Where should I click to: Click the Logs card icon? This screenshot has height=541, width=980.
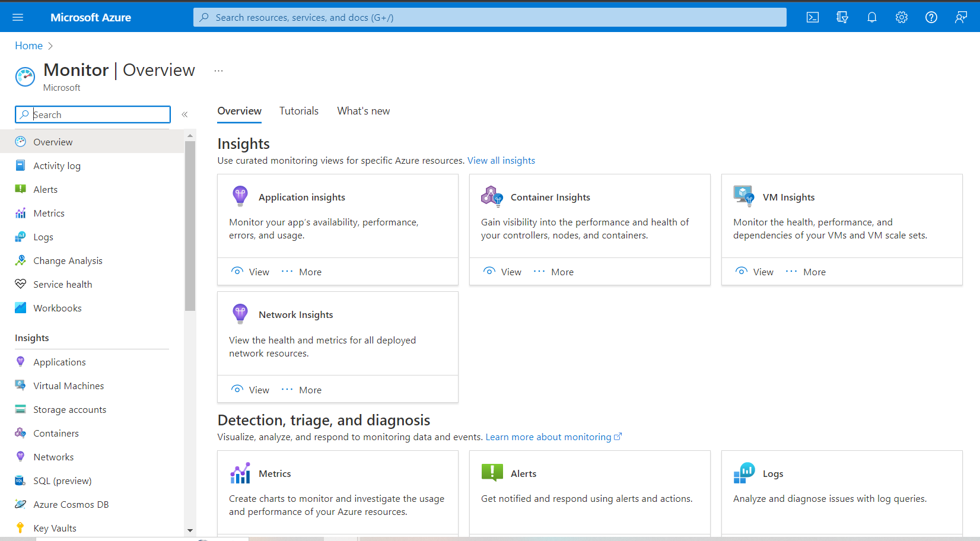[x=744, y=473]
